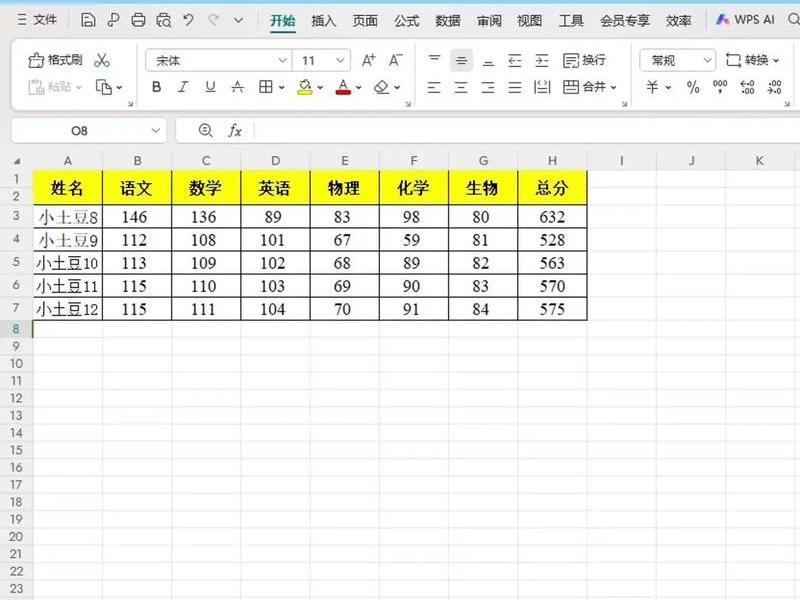
Task: Toggle vertical middle alignment
Action: 461,61
